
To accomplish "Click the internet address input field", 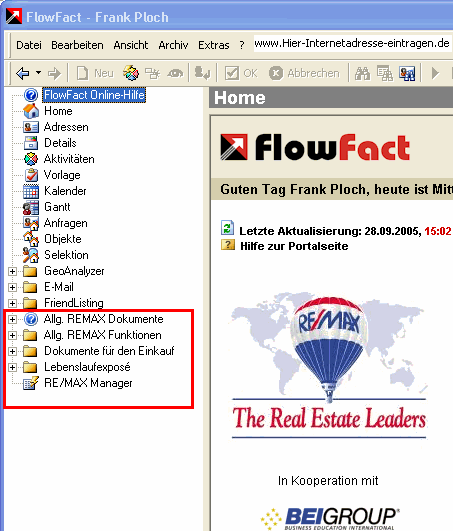I will pyautogui.click(x=352, y=43).
